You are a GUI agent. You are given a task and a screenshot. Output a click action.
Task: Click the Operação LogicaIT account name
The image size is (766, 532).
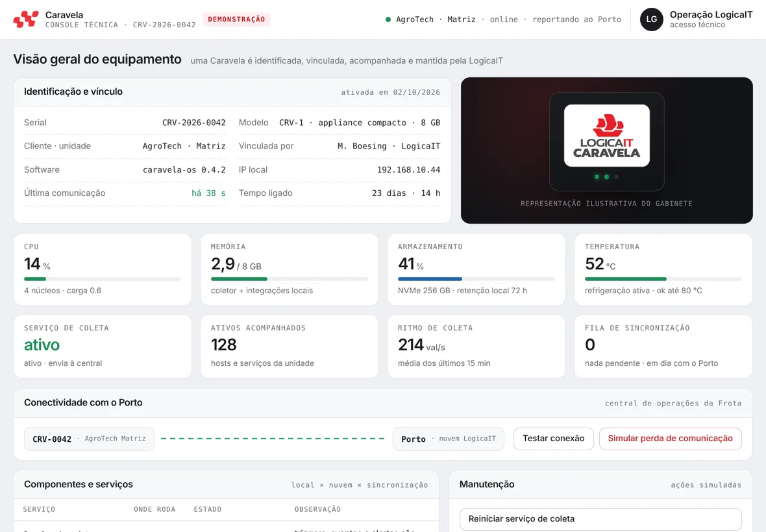[x=711, y=15]
